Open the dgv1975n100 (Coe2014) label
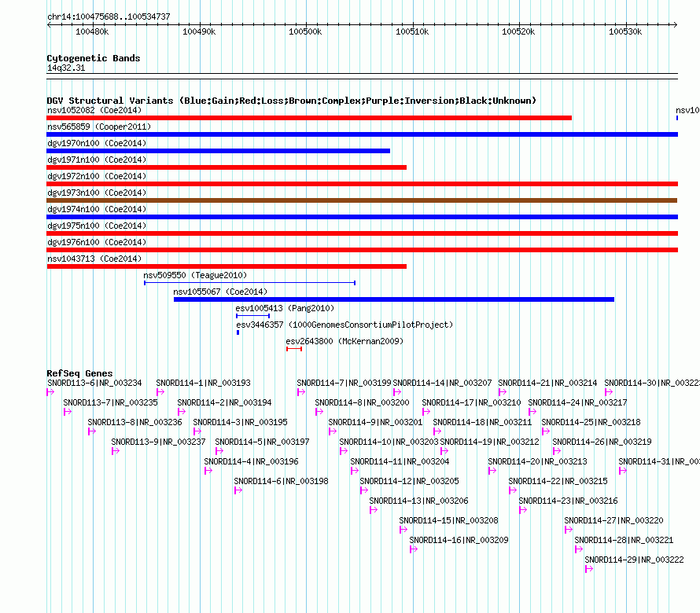This screenshot has height=613, width=700. click(x=97, y=226)
